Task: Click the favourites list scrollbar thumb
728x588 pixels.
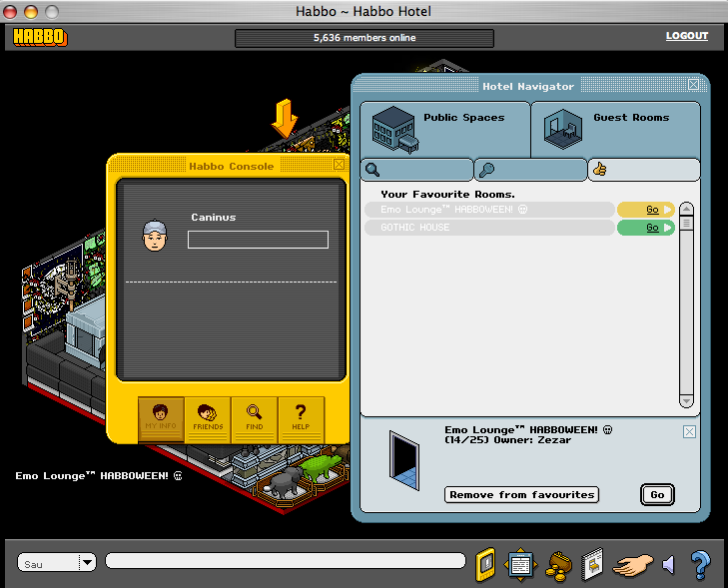Action: (x=687, y=224)
